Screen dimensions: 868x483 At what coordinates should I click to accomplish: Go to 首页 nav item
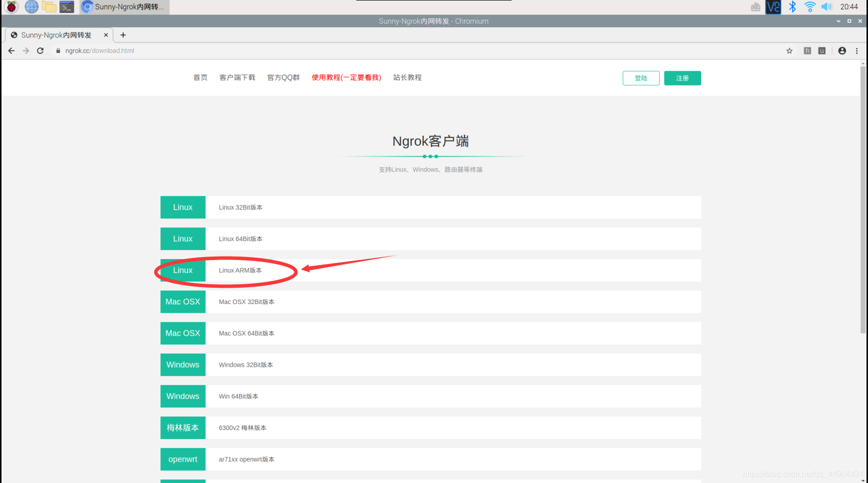[200, 78]
